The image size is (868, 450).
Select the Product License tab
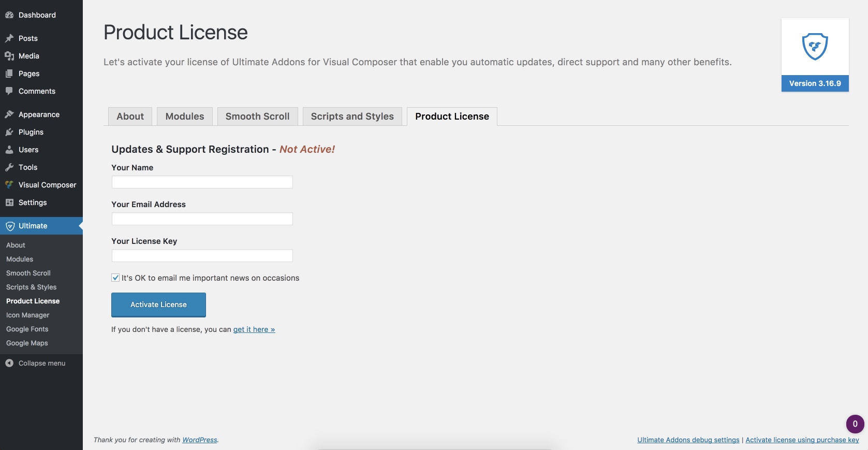click(x=452, y=117)
